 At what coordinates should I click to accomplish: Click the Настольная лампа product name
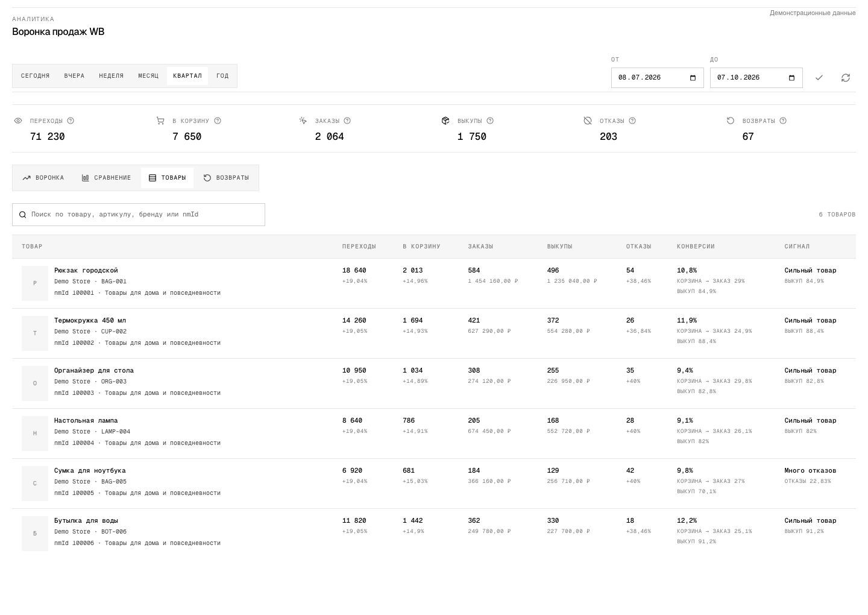click(x=86, y=421)
